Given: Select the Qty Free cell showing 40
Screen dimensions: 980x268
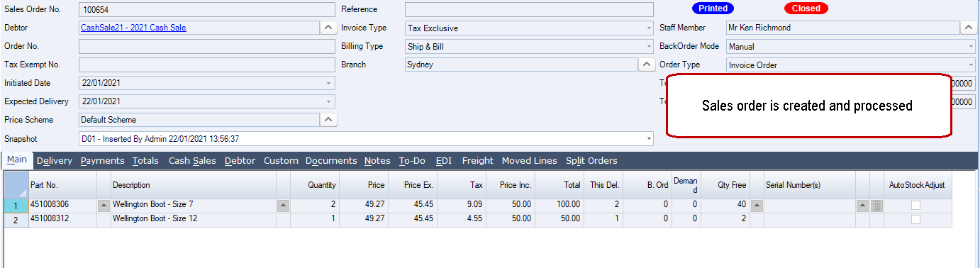Looking at the screenshot, I should coord(725,206).
